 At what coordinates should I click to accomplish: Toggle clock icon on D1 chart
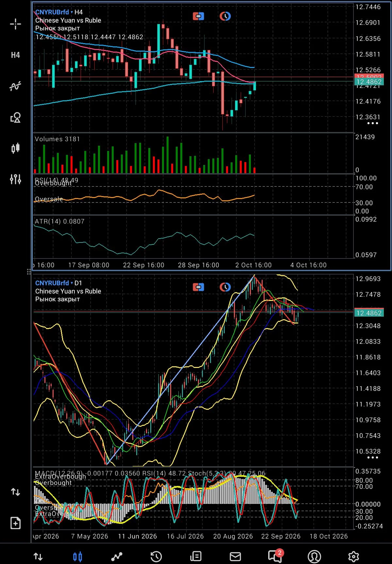225,287
